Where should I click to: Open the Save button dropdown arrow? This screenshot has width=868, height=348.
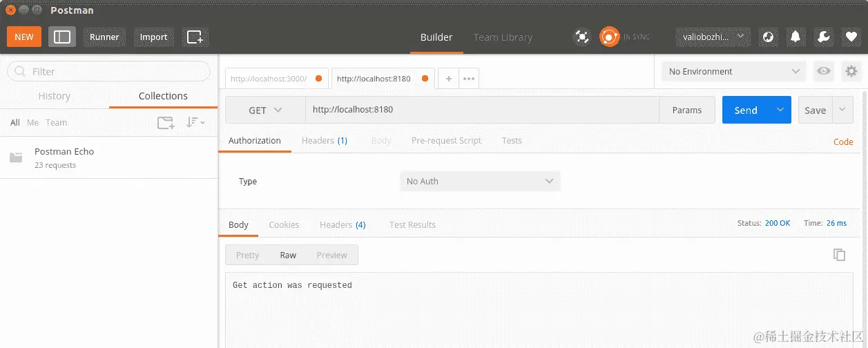842,110
